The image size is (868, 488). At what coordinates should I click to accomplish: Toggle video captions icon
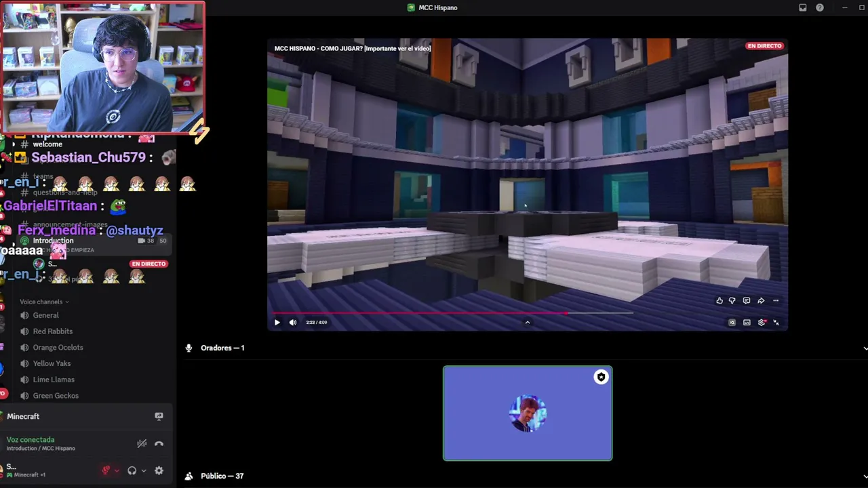tap(747, 323)
